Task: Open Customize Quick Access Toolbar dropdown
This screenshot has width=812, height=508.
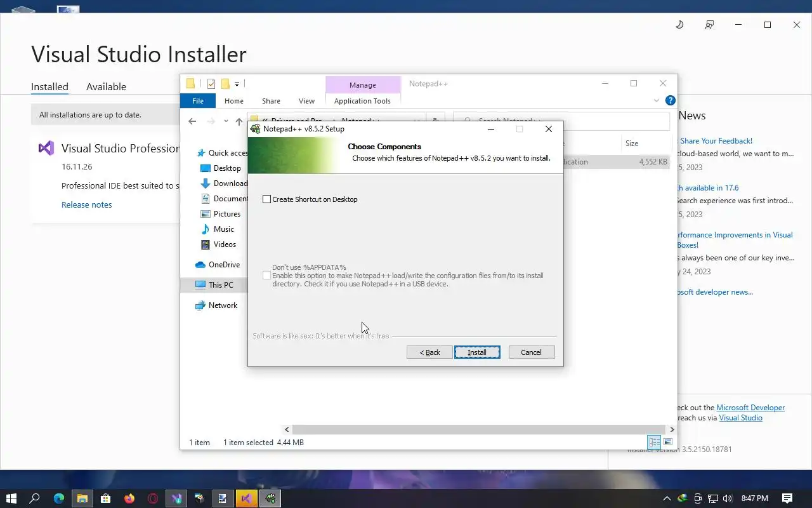Action: coord(237,84)
